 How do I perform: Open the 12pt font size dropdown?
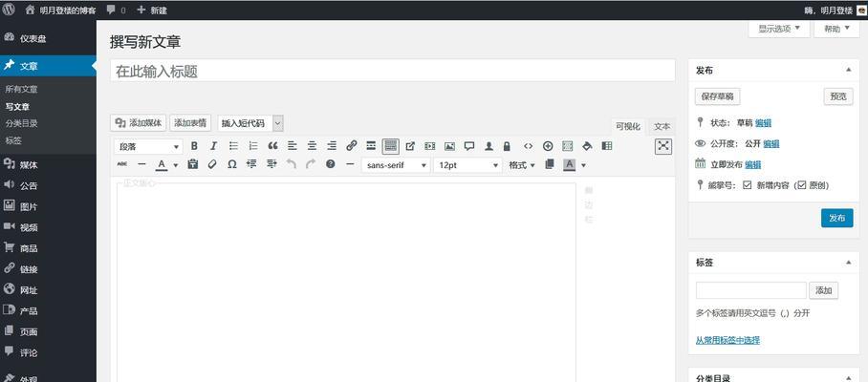tap(467, 165)
